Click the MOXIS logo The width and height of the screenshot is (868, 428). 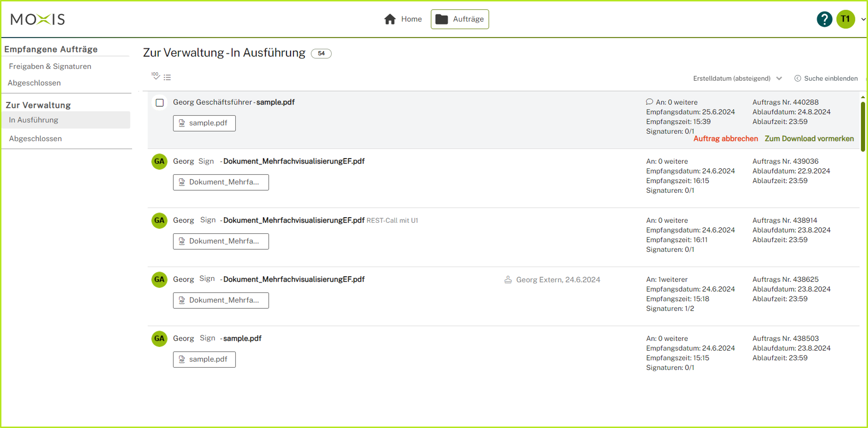pos(38,19)
